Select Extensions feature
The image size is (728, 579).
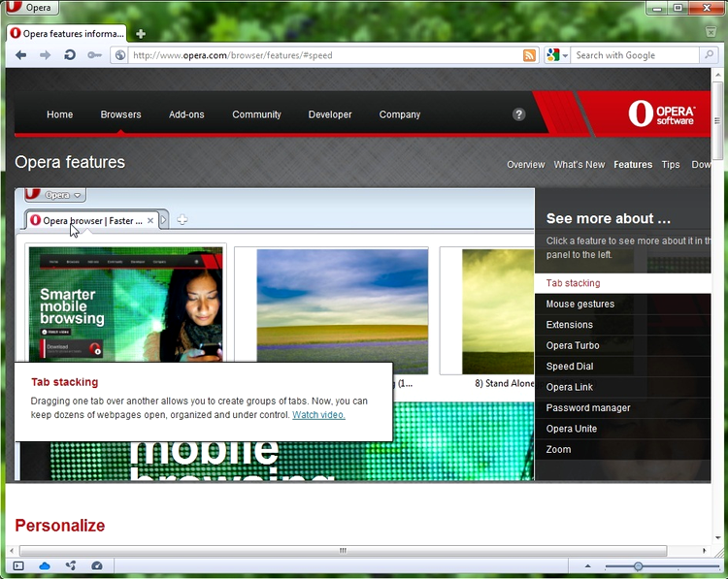coord(622,325)
